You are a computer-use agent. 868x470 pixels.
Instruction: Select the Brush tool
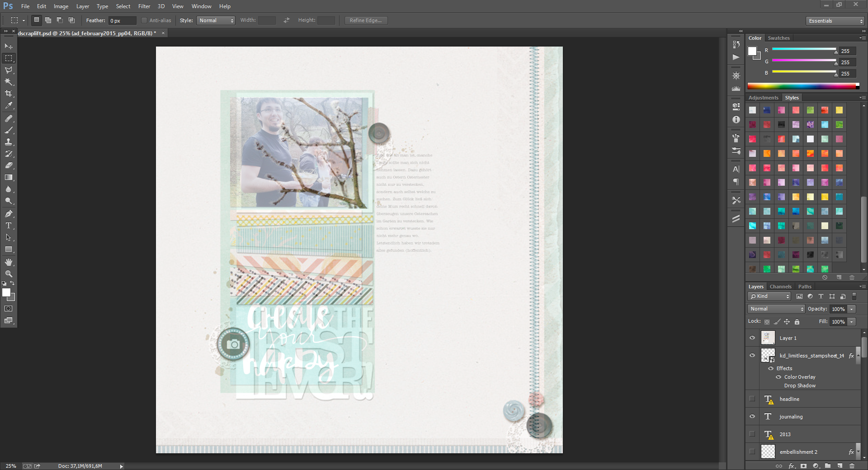pyautogui.click(x=9, y=130)
